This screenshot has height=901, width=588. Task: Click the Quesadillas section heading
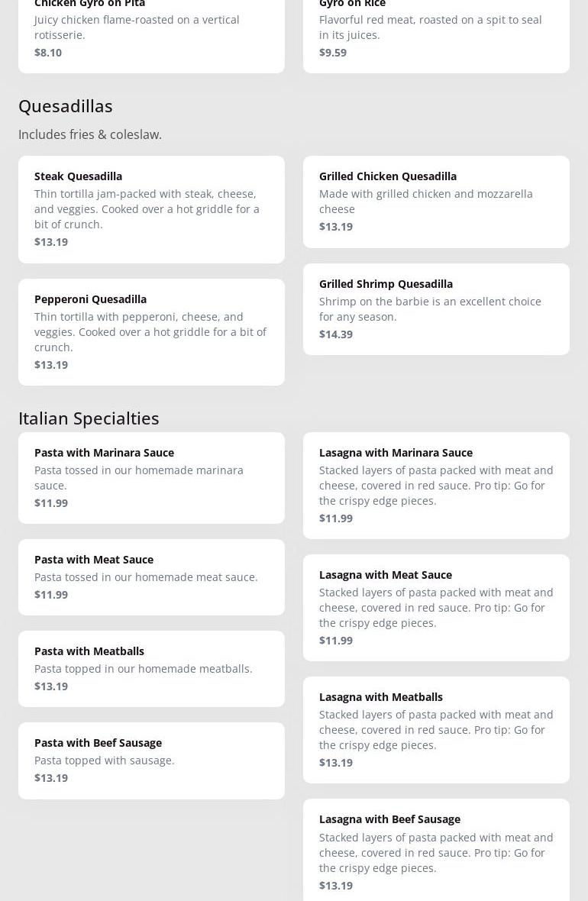pos(66,106)
